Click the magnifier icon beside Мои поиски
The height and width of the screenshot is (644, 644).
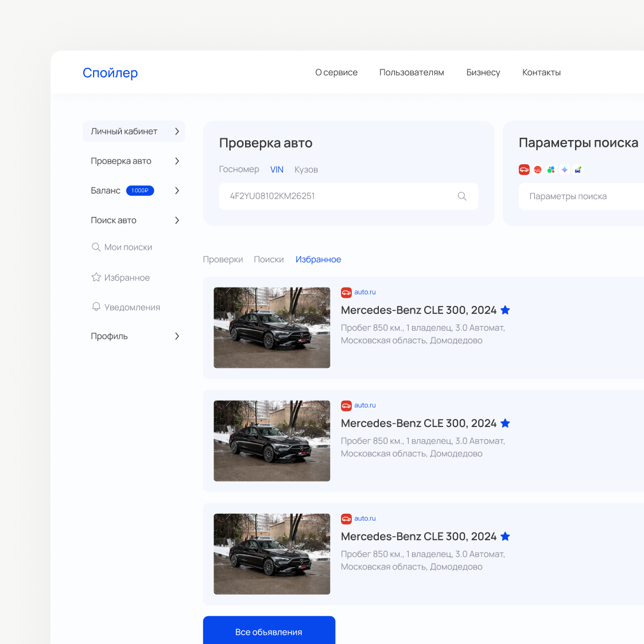click(x=96, y=247)
